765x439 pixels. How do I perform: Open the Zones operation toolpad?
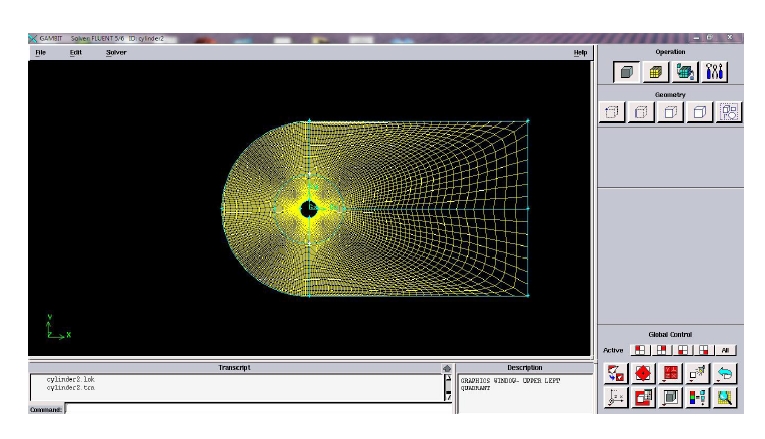pyautogui.click(x=685, y=72)
